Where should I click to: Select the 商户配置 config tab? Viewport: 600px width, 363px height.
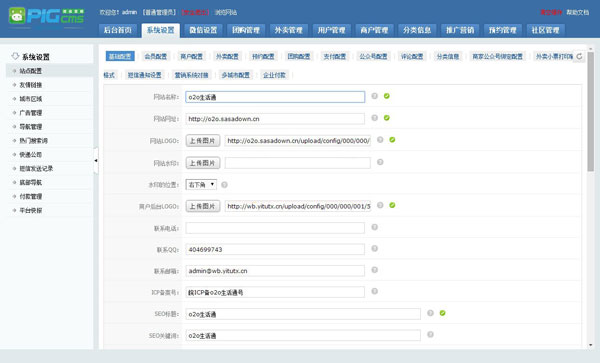point(191,57)
